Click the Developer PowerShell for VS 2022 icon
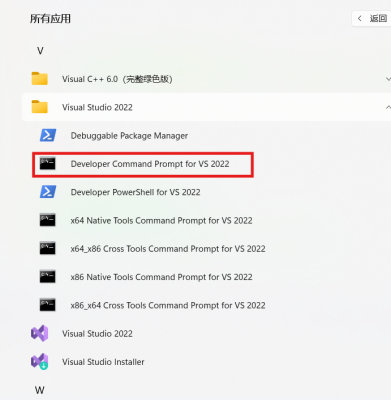Image resolution: width=391 pixels, height=400 pixels. pyautogui.click(x=48, y=192)
